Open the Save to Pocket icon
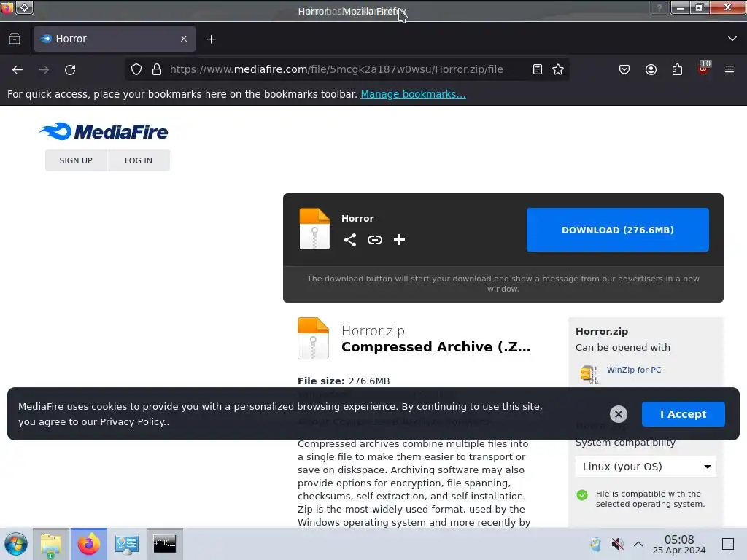This screenshot has width=747, height=560. 624,69
